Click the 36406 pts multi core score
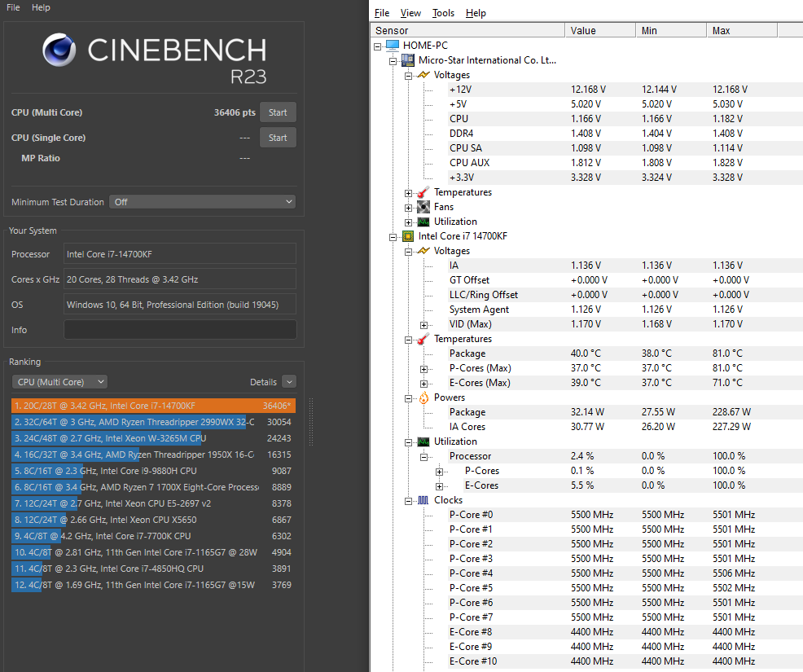The image size is (803, 672). (x=235, y=112)
